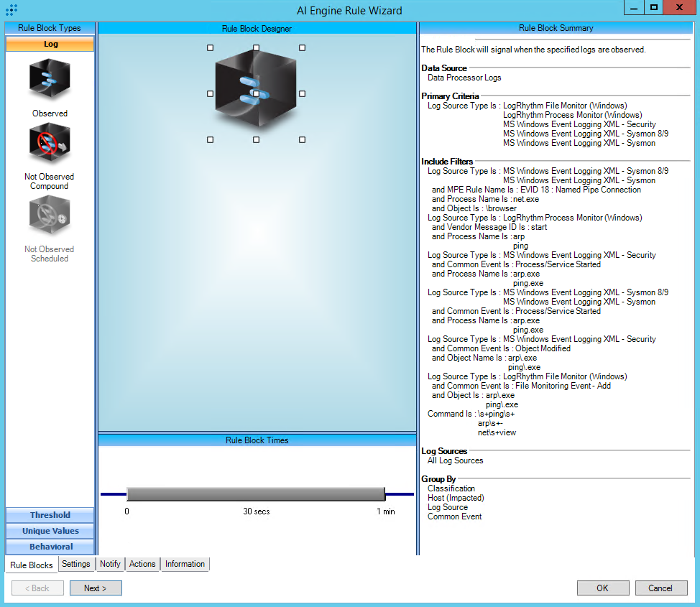Collapse the Log rule block types header
Viewport: 700px width, 607px height.
[50, 44]
